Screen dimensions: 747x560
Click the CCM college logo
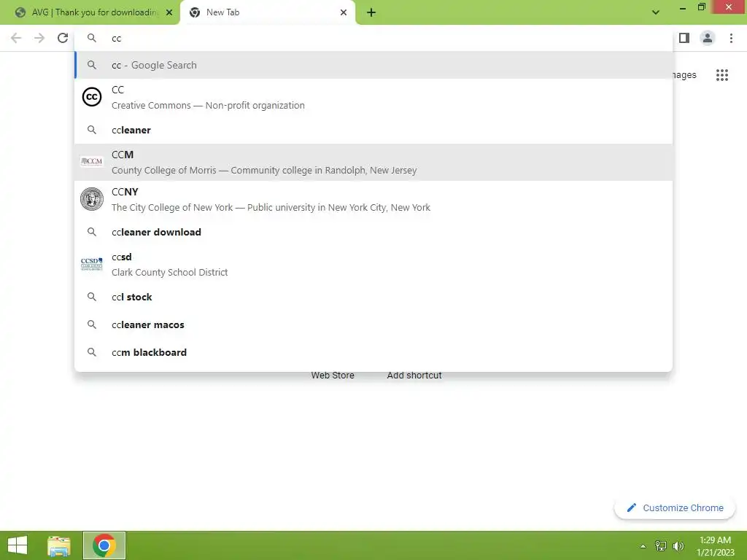[x=92, y=162]
